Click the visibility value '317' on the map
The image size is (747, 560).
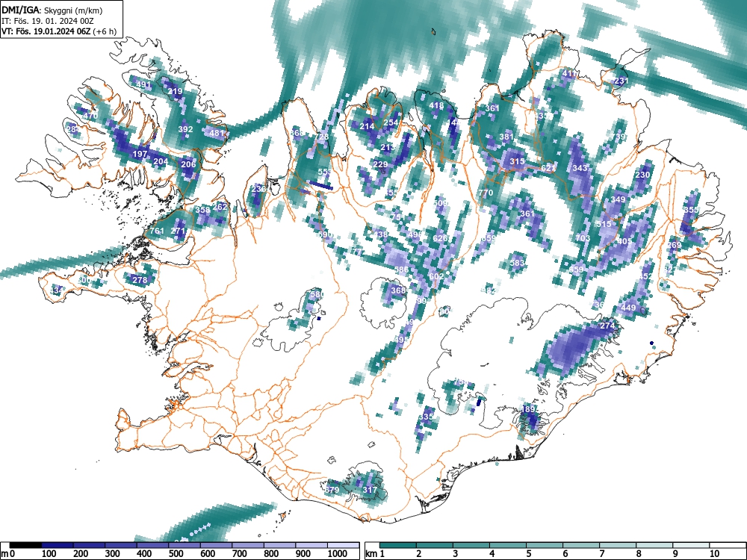tap(370, 490)
